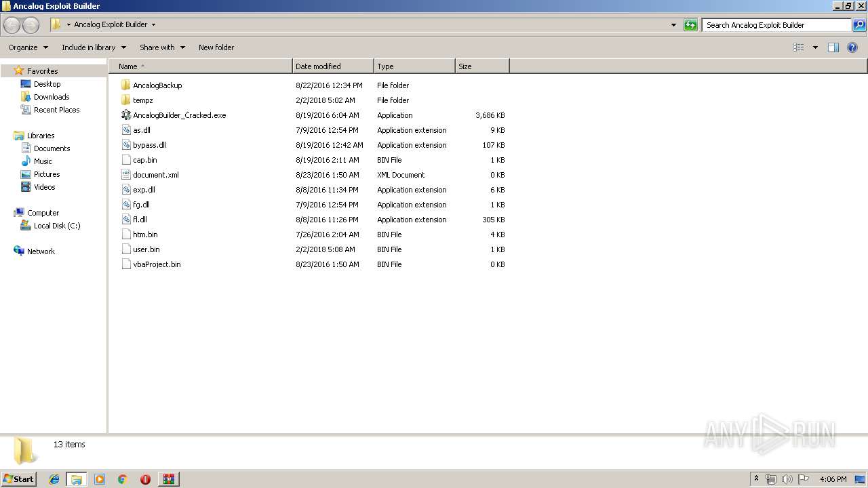This screenshot has height=488, width=868.
Task: Open Desktop in the navigation pane
Action: [47, 84]
